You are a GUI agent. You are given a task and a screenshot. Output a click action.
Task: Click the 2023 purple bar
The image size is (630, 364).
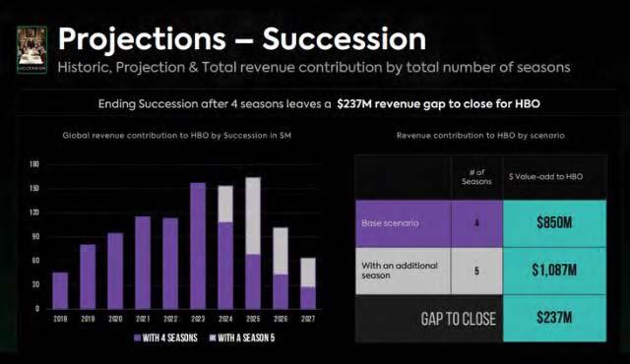coord(198,246)
